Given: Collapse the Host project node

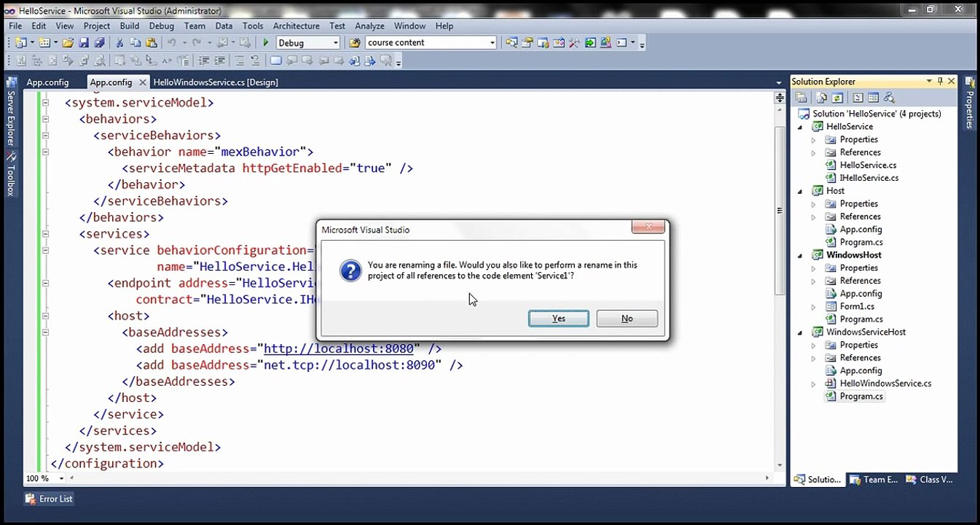Looking at the screenshot, I should click(x=801, y=191).
